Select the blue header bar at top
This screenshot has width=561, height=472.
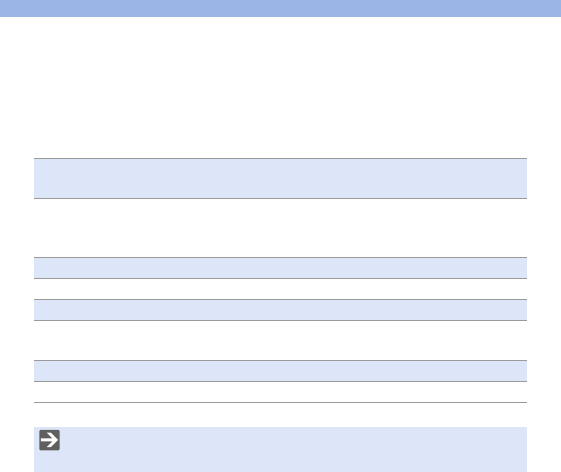click(x=280, y=8)
